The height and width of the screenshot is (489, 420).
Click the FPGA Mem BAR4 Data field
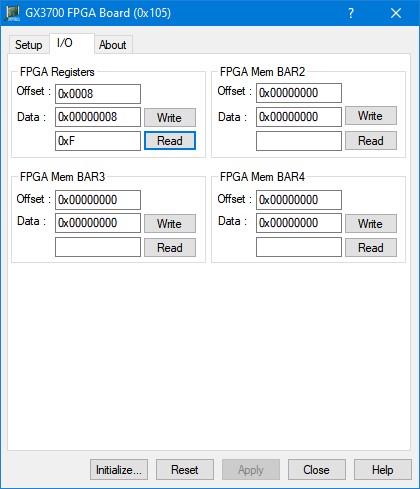(x=299, y=223)
